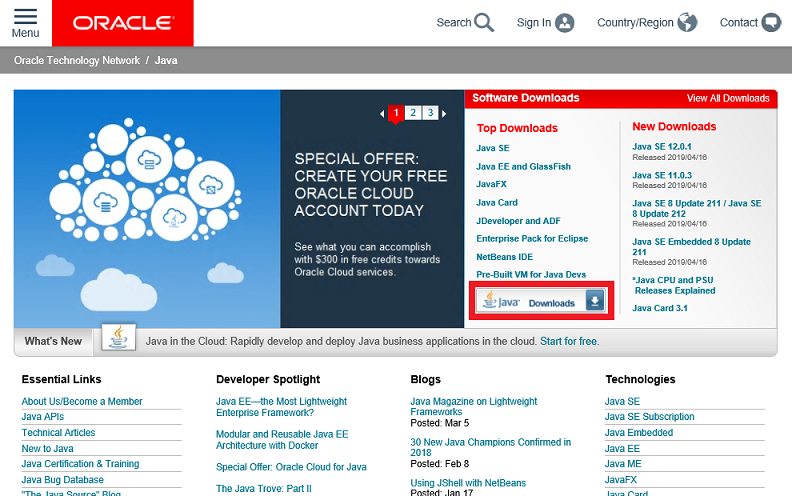Viewport: 792px width, 496px height.
Task: Open Java Embedded link
Action: point(639,433)
